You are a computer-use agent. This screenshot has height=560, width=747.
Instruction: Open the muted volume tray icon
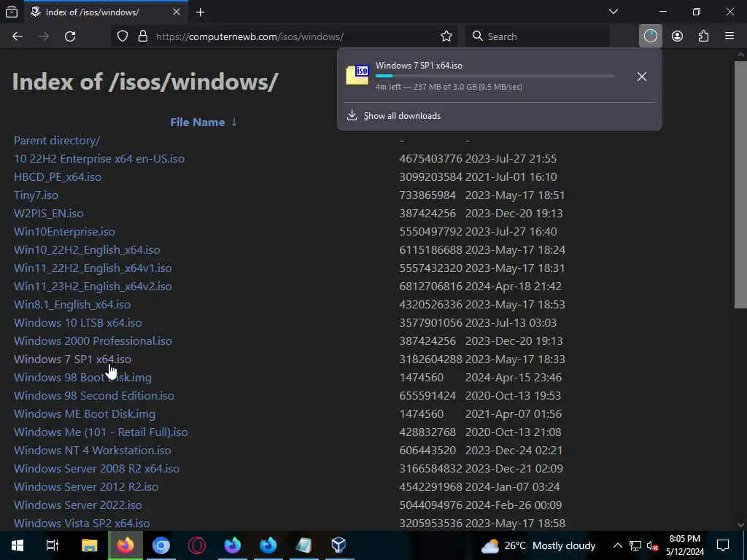652,545
